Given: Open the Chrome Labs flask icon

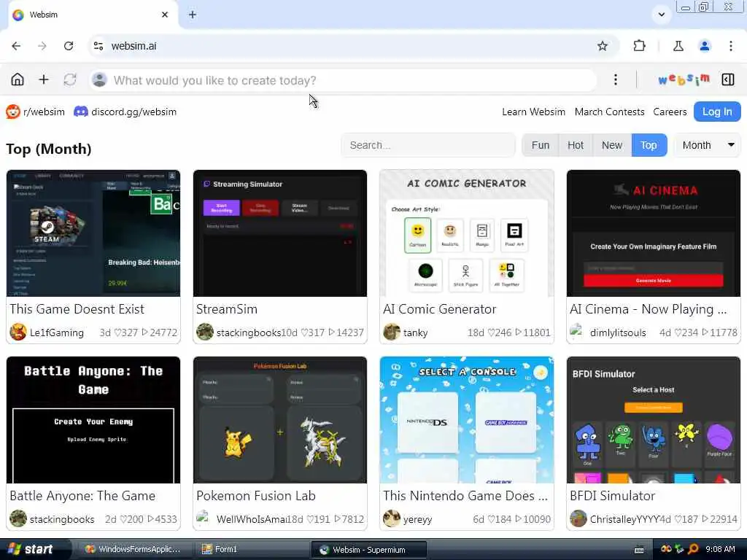Looking at the screenshot, I should 678,46.
